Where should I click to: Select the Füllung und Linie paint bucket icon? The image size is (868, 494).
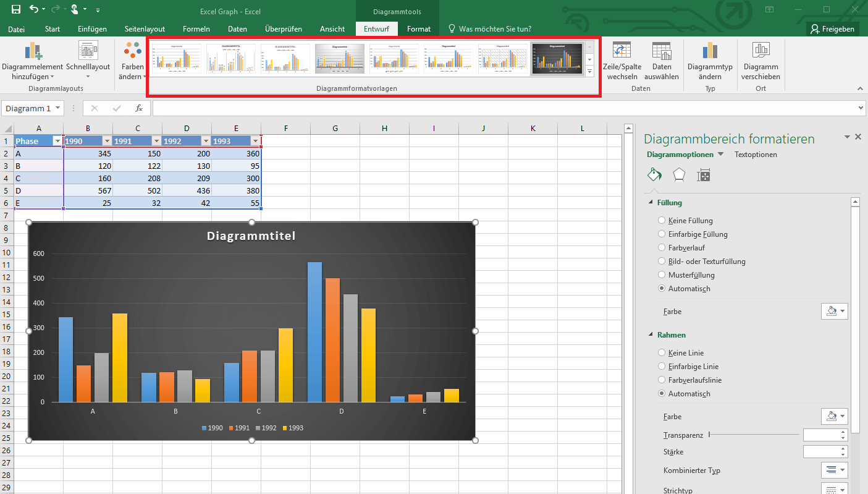(654, 175)
